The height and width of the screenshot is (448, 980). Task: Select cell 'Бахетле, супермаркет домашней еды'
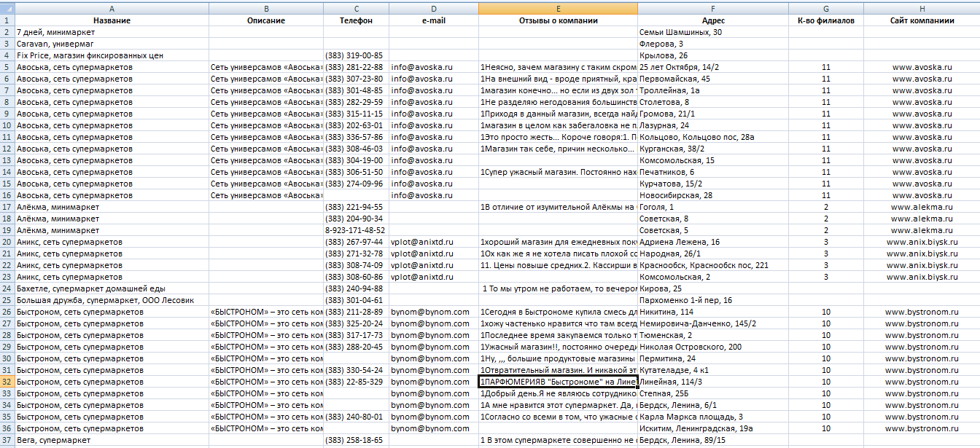click(x=112, y=288)
